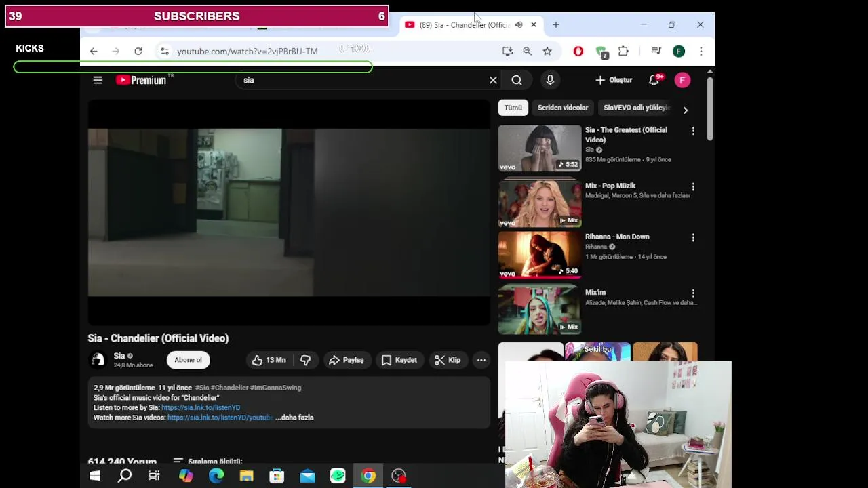Dislike the Chandelier video
The width and height of the screenshot is (868, 488).
pyautogui.click(x=306, y=360)
